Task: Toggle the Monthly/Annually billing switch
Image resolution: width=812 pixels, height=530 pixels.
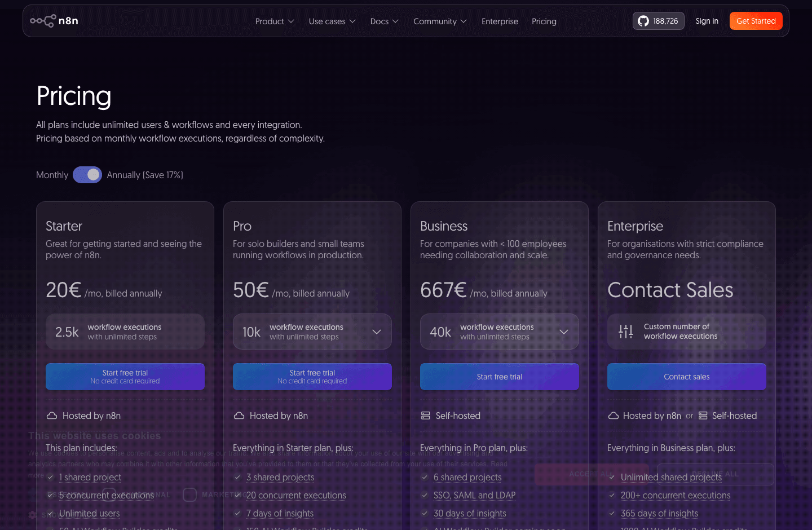Action: (x=87, y=175)
